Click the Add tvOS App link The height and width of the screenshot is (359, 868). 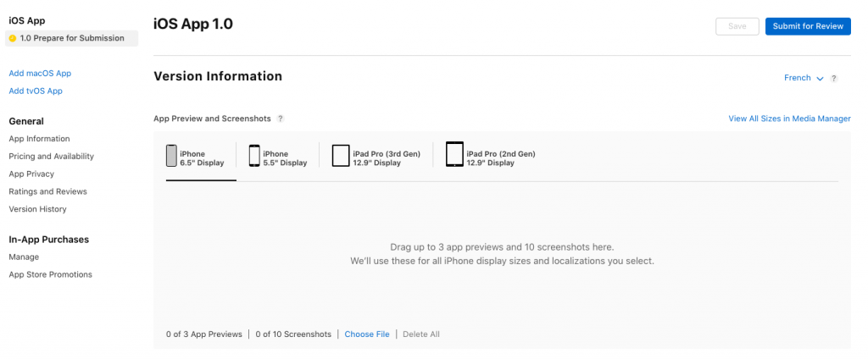point(36,91)
